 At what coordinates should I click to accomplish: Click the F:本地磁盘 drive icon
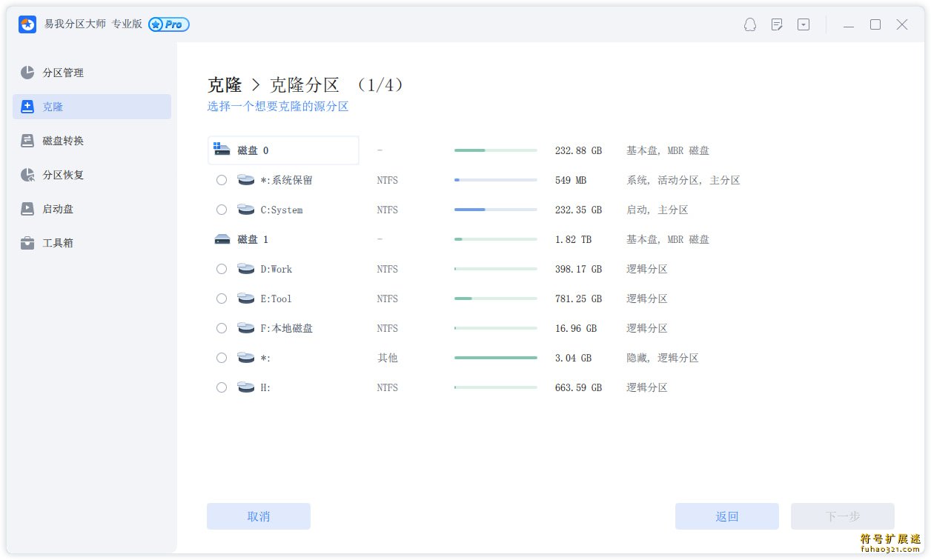click(246, 328)
